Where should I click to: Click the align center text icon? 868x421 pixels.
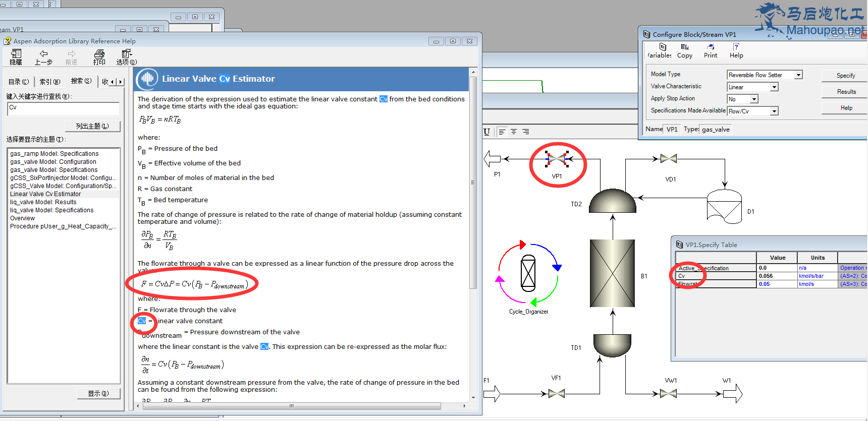point(514,132)
